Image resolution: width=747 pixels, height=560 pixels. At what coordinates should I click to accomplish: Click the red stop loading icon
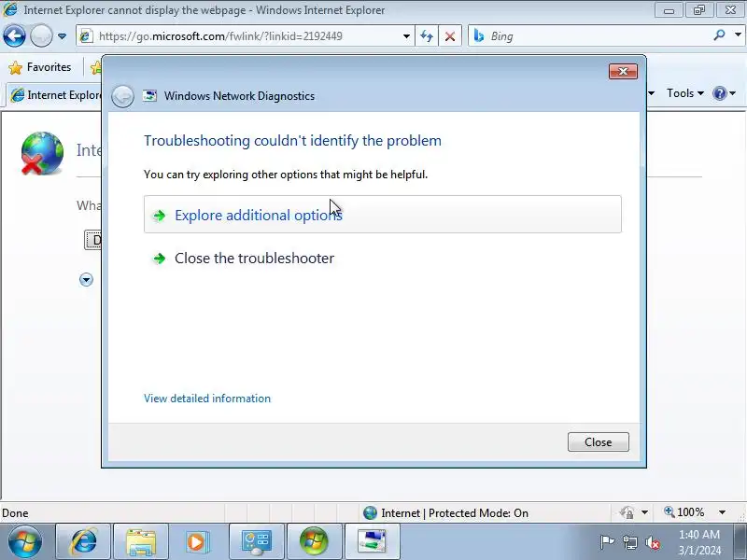click(x=450, y=36)
